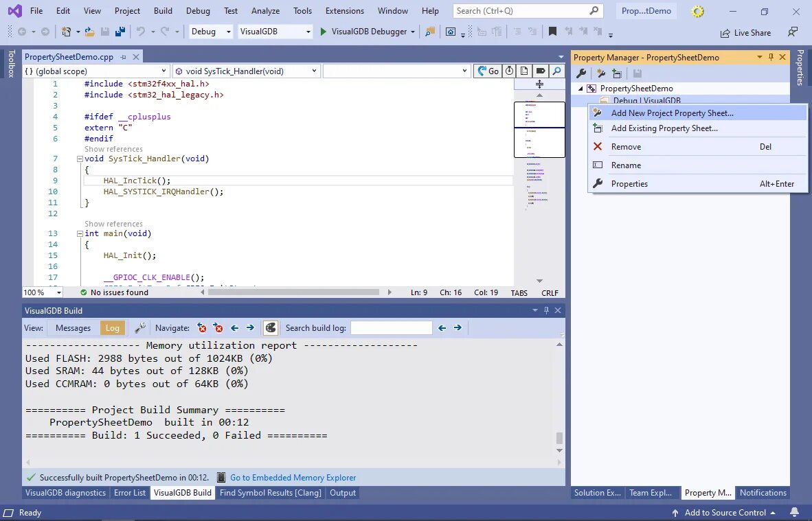
Task: Open the Extensions menu
Action: coord(344,11)
